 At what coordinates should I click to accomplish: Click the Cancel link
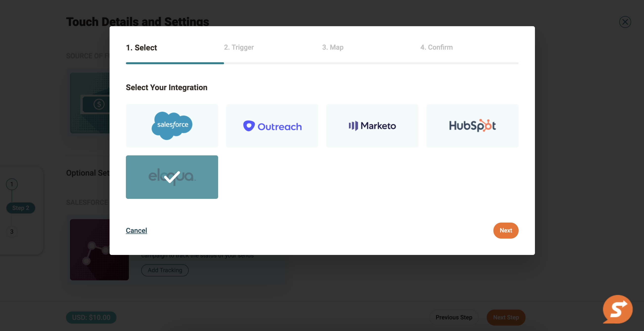(x=136, y=230)
